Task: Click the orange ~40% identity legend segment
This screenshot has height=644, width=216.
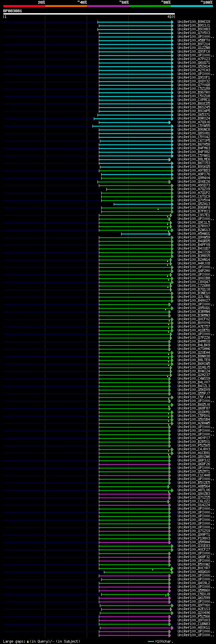Action: click(x=66, y=6)
